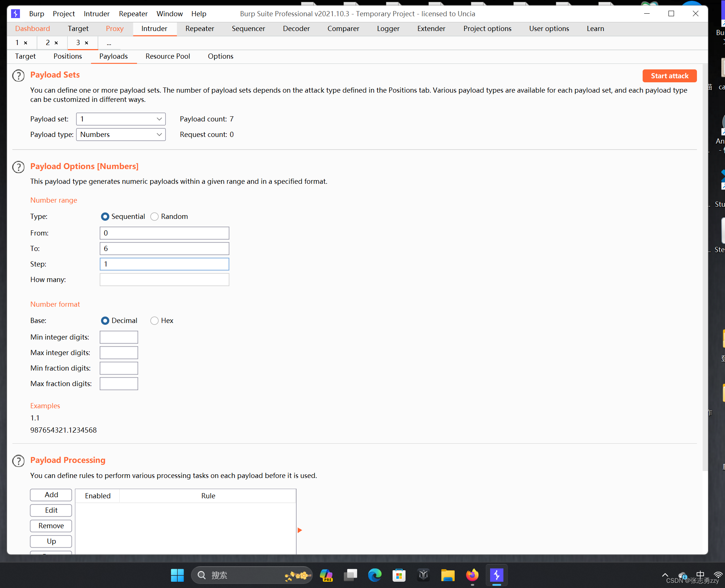Expand the Payload set dropdown
This screenshot has height=588, width=725.
(x=159, y=119)
